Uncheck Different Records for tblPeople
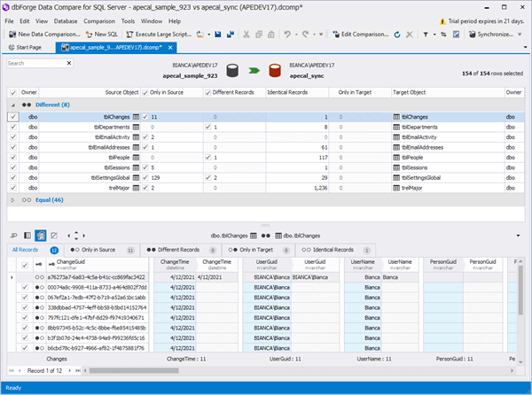 [x=207, y=157]
